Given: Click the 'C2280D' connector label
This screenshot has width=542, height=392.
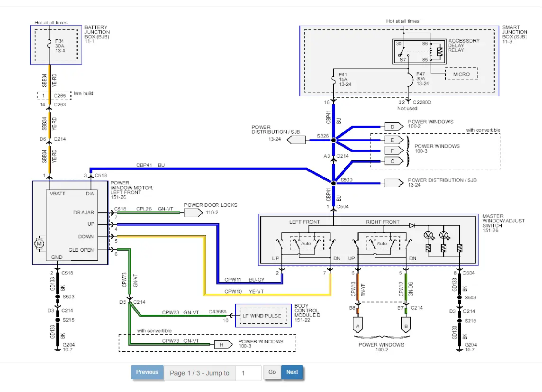Looking at the screenshot, I should pos(422,102).
